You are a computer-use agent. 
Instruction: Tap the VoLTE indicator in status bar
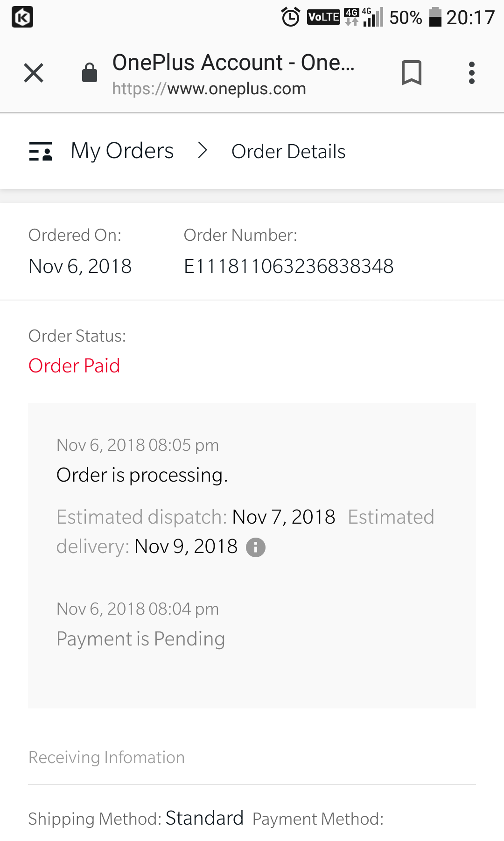323,17
